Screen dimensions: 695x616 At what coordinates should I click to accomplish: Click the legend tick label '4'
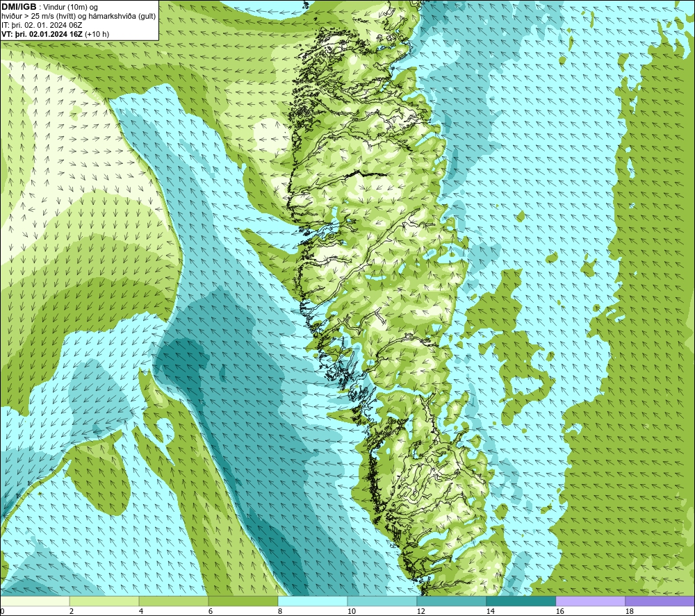[x=141, y=612]
